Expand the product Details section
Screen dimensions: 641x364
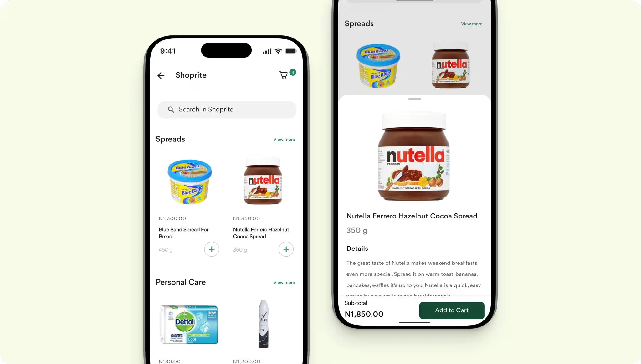(357, 248)
